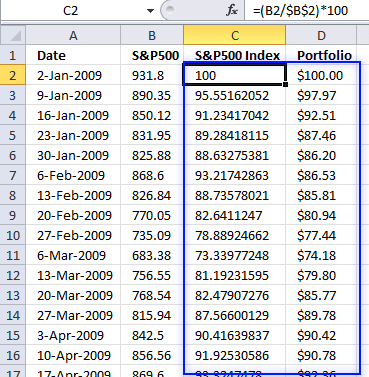Select cell with $100.00
The image size is (369, 377).
321,75
